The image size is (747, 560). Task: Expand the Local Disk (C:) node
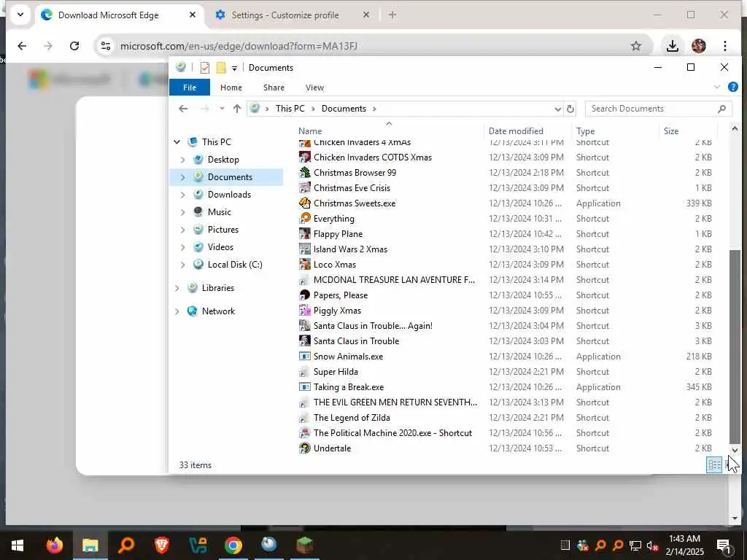(183, 265)
